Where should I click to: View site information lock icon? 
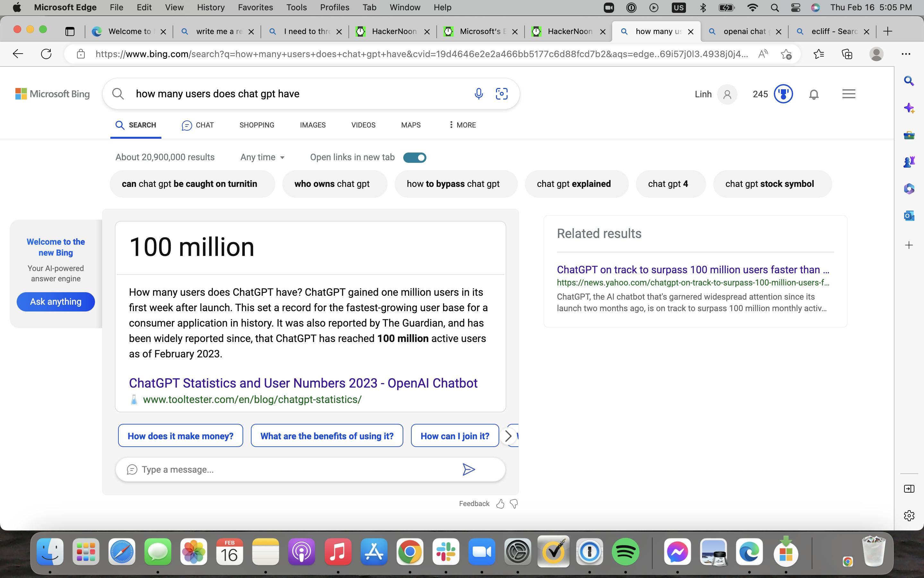pyautogui.click(x=81, y=54)
